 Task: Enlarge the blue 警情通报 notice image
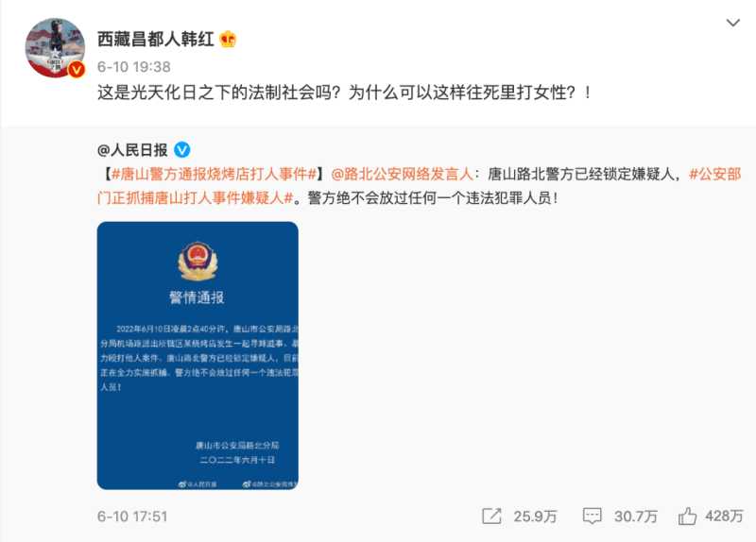(198, 356)
